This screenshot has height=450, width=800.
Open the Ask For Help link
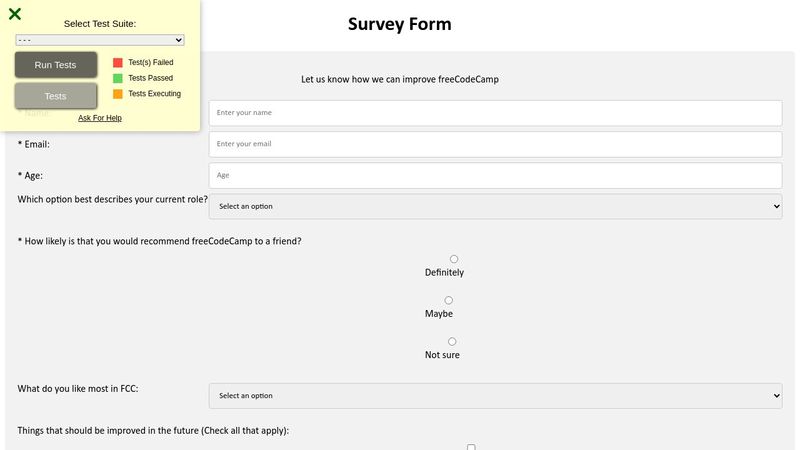click(100, 118)
